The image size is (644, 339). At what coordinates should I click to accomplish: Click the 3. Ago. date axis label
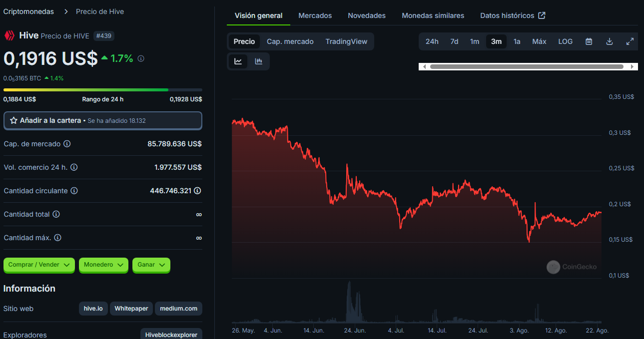coord(519,331)
